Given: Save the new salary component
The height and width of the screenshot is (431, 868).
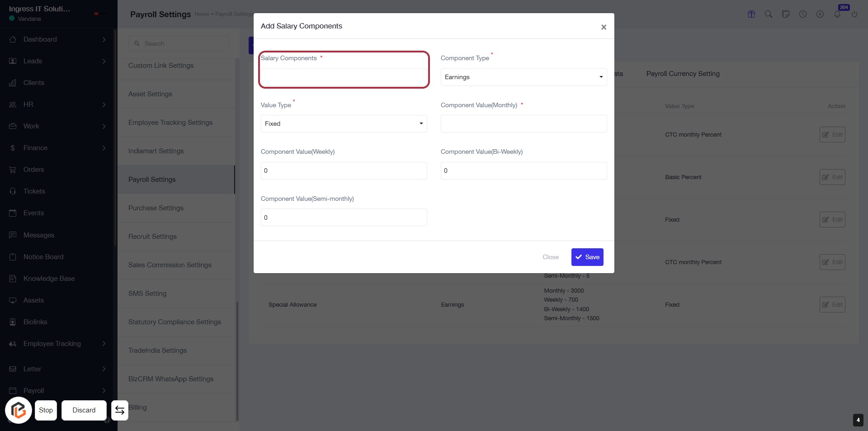Looking at the screenshot, I should 587,257.
